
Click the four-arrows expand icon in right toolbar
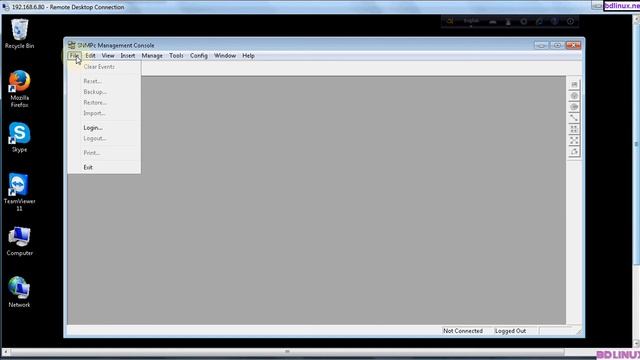(574, 140)
